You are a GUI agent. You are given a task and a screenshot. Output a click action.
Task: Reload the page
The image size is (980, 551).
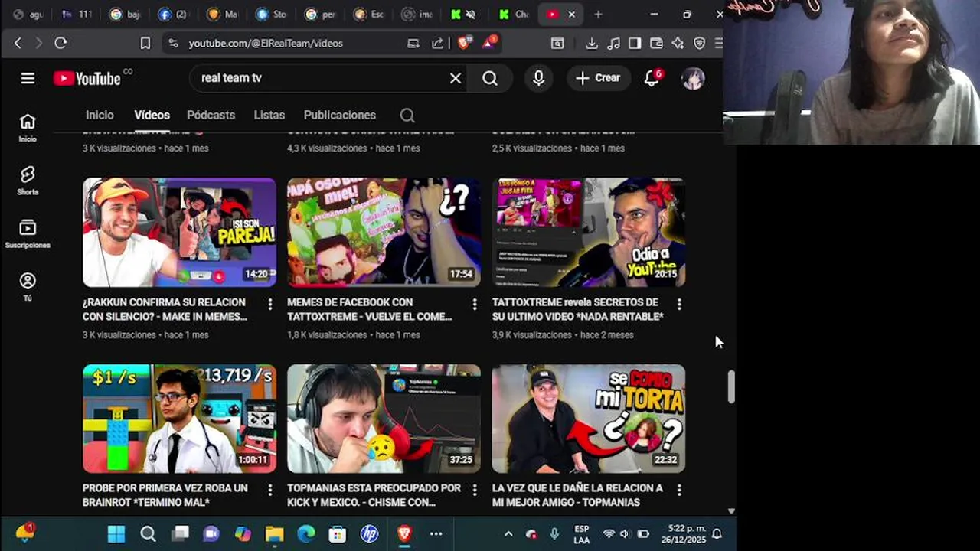[60, 44]
